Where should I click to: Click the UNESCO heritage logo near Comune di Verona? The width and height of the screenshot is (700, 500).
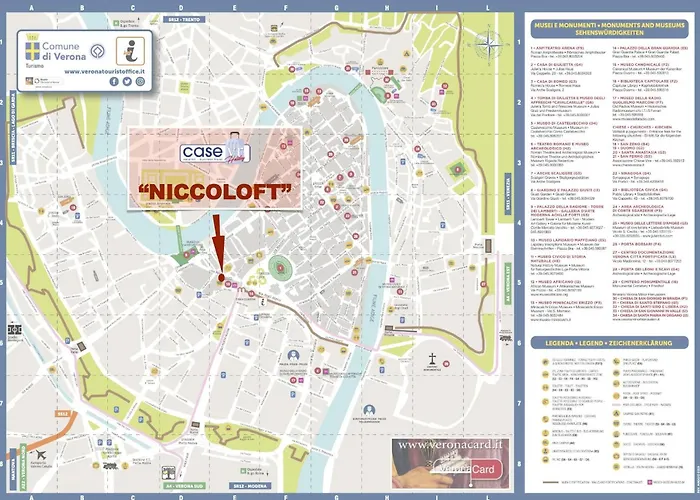(x=97, y=51)
